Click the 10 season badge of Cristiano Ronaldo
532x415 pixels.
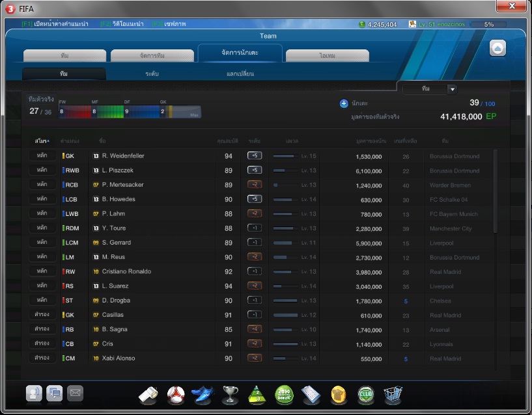click(96, 272)
